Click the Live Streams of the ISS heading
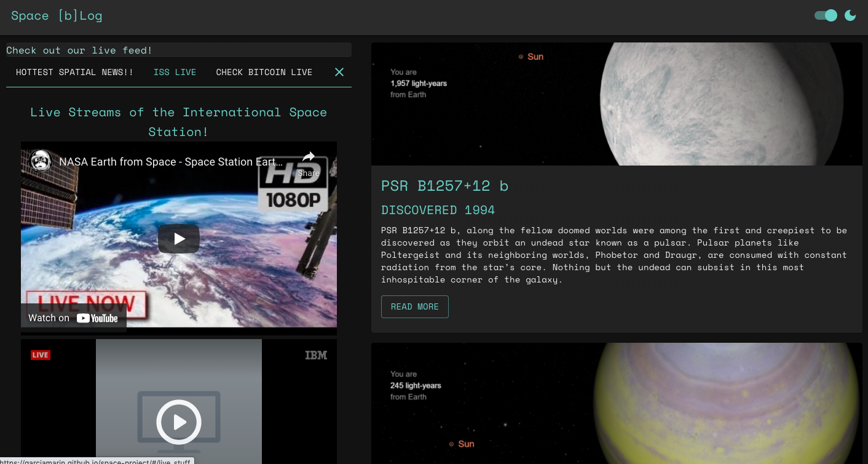868x464 pixels. pos(179,122)
